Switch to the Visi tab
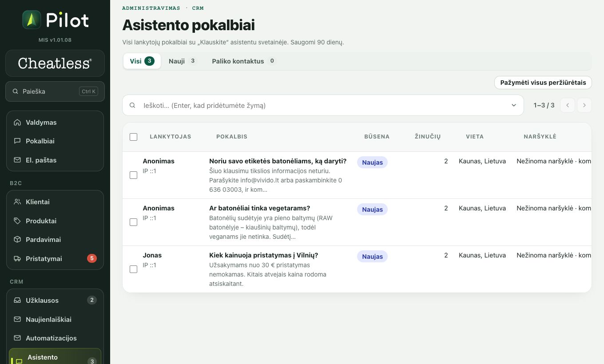The width and height of the screenshot is (604, 364). click(x=142, y=61)
